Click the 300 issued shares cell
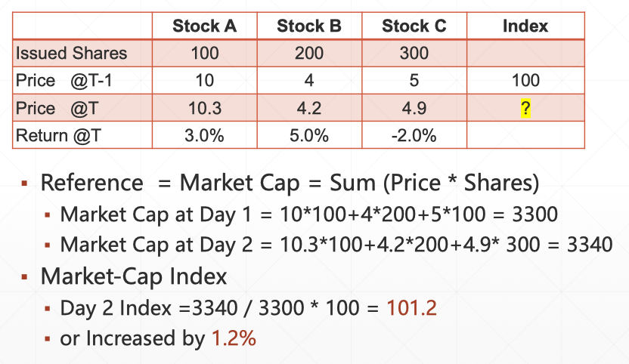629x364 pixels. click(414, 54)
